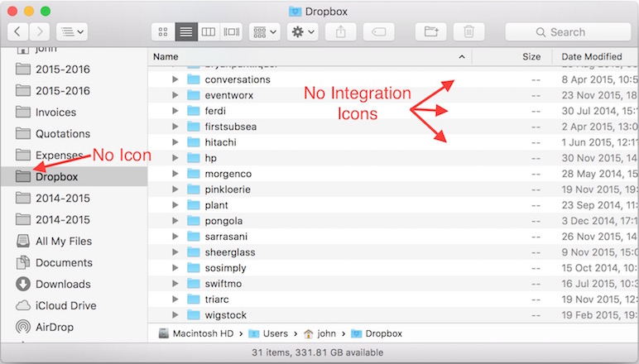Switch to icon view
The width and height of the screenshot is (639, 364).
(x=163, y=31)
